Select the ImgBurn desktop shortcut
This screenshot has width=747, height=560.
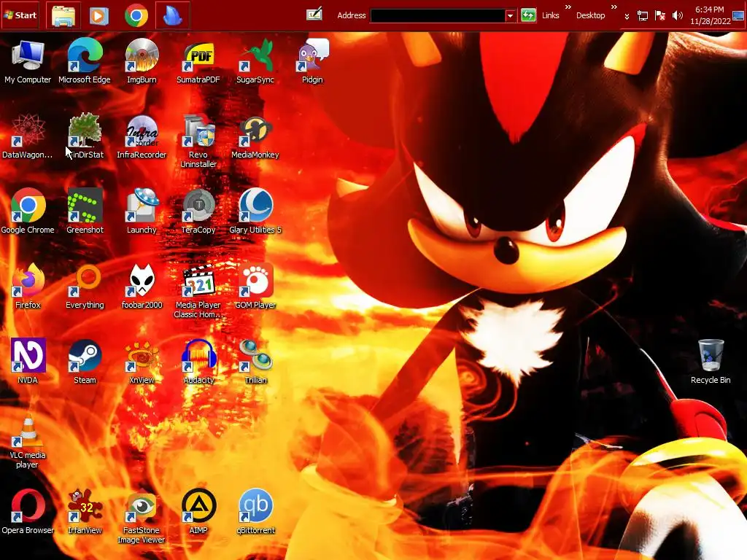pyautogui.click(x=142, y=61)
